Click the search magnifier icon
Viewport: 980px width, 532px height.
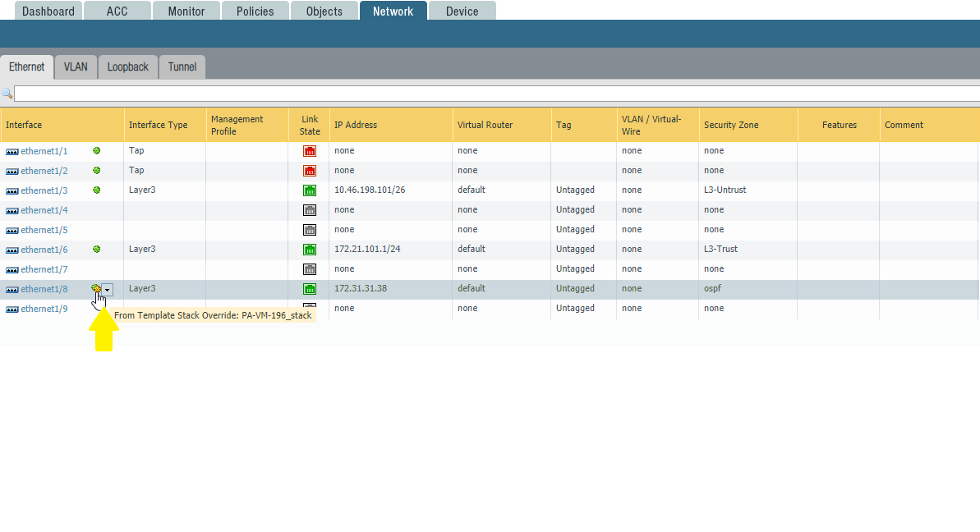(7, 94)
